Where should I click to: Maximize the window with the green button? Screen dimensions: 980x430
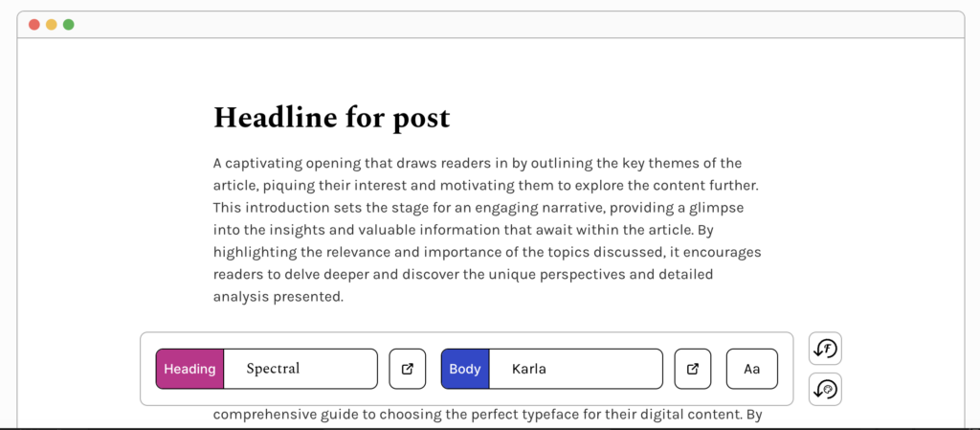pos(68,24)
